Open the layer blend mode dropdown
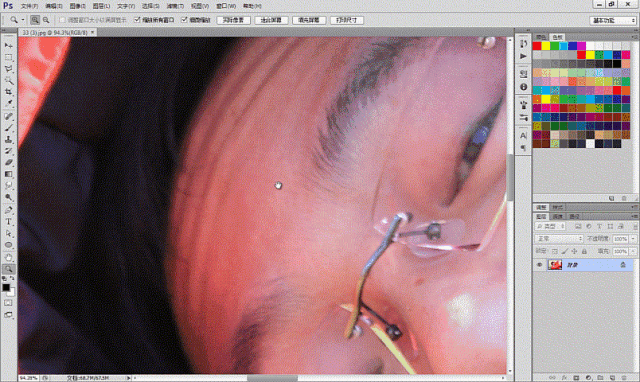 (558, 238)
